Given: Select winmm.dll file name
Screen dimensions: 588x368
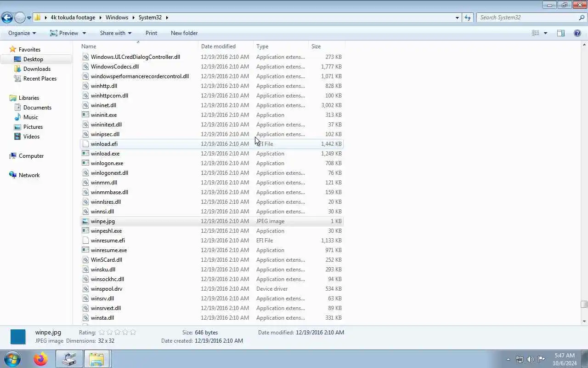Looking at the screenshot, I should (x=104, y=183).
